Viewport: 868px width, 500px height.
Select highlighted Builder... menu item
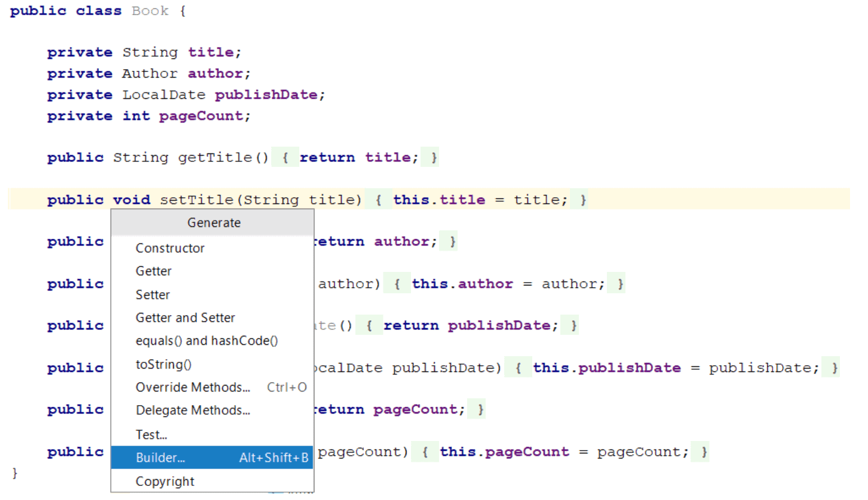click(x=212, y=457)
